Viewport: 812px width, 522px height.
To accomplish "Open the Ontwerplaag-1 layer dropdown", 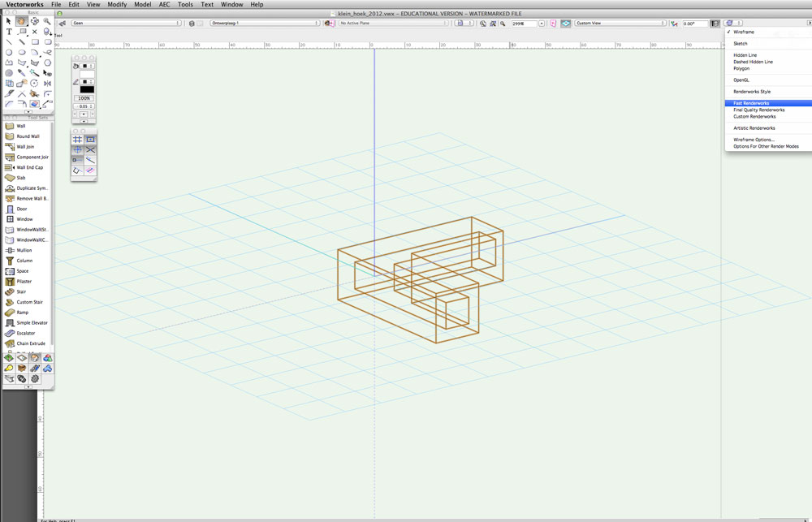I will coord(265,24).
